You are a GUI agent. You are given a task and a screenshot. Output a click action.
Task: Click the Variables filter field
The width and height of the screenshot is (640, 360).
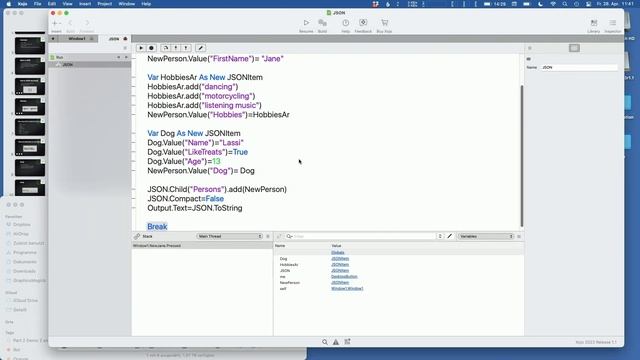(361, 236)
